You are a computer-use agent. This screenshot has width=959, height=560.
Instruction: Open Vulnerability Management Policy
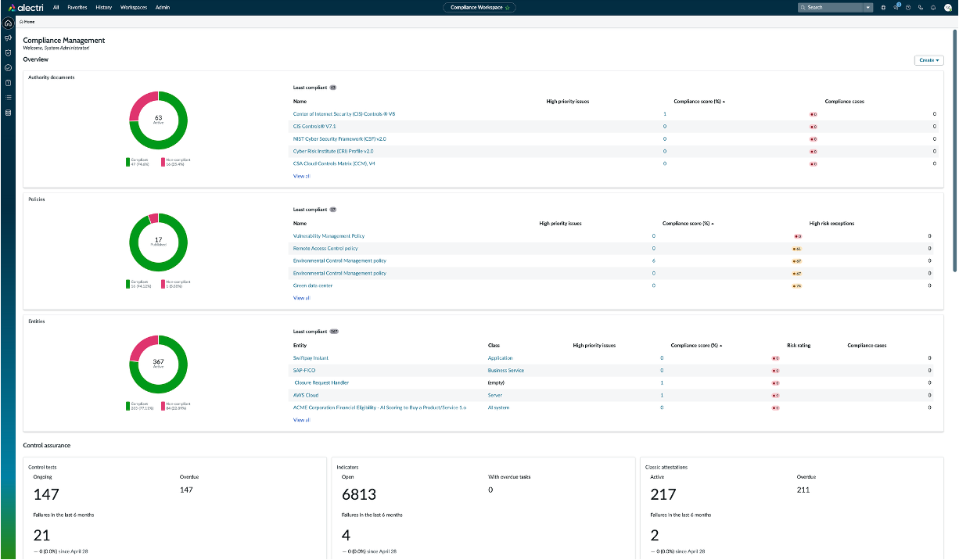point(329,236)
